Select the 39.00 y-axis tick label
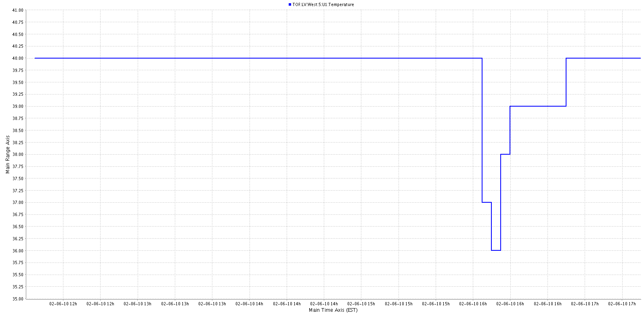The width and height of the screenshot is (644, 317). (18, 106)
